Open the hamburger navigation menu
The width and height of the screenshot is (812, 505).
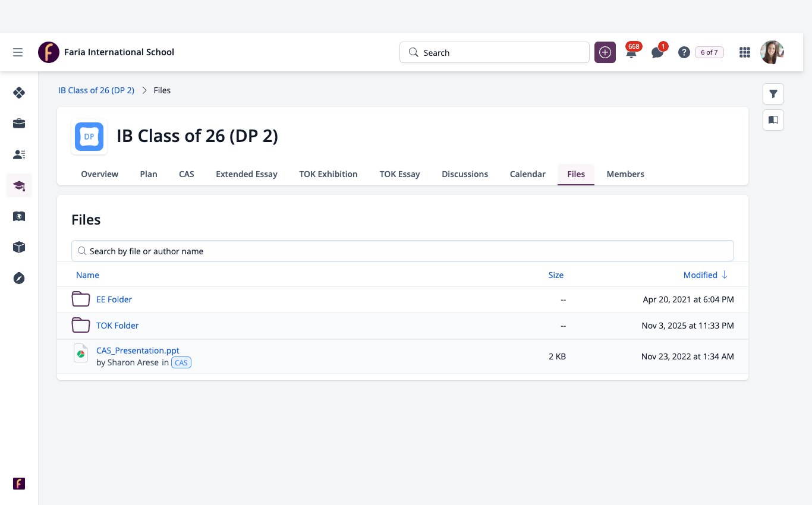[18, 52]
